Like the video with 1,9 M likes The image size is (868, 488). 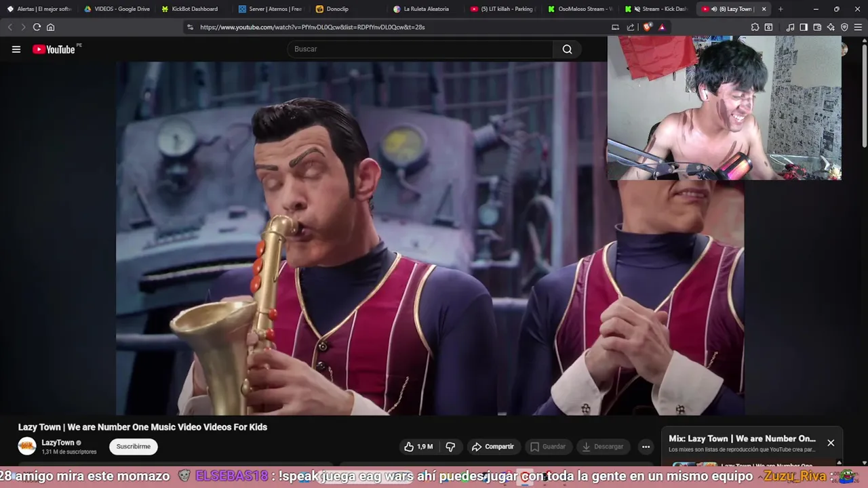[x=418, y=447]
